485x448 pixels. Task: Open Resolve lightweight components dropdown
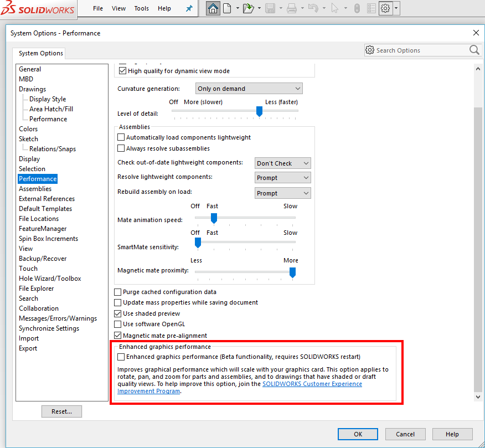283,178
